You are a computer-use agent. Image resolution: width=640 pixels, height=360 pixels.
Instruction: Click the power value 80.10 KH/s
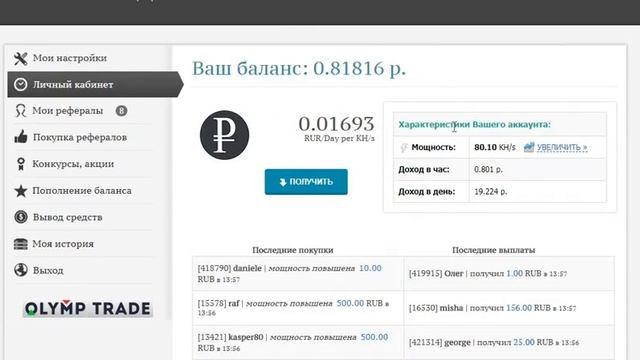[x=495, y=147]
